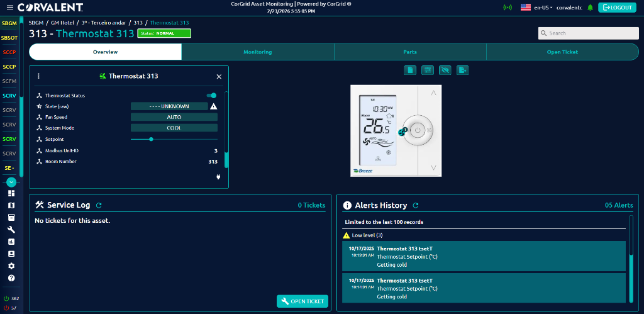Refresh the Alerts History panel
This screenshot has height=314, width=644.
coord(416,205)
